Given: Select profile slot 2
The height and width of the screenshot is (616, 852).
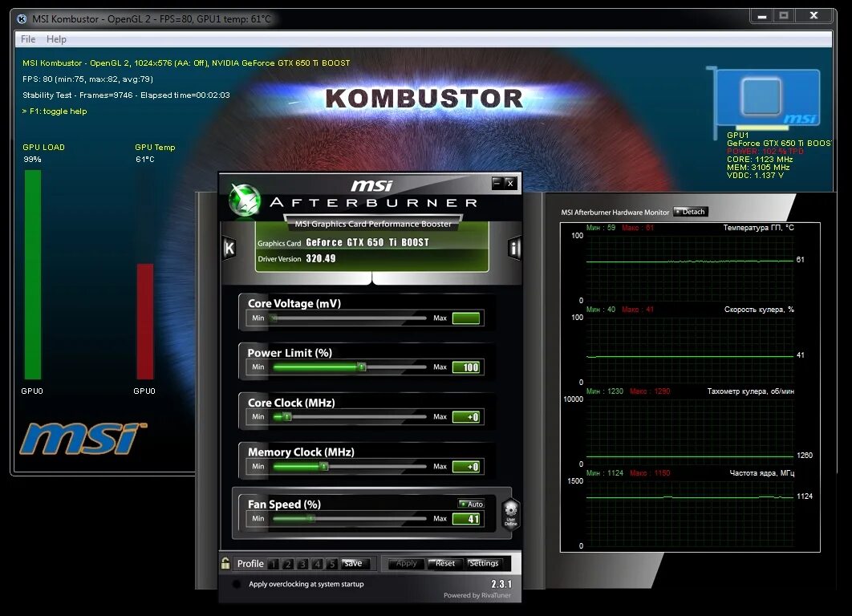Looking at the screenshot, I should pyautogui.click(x=288, y=564).
